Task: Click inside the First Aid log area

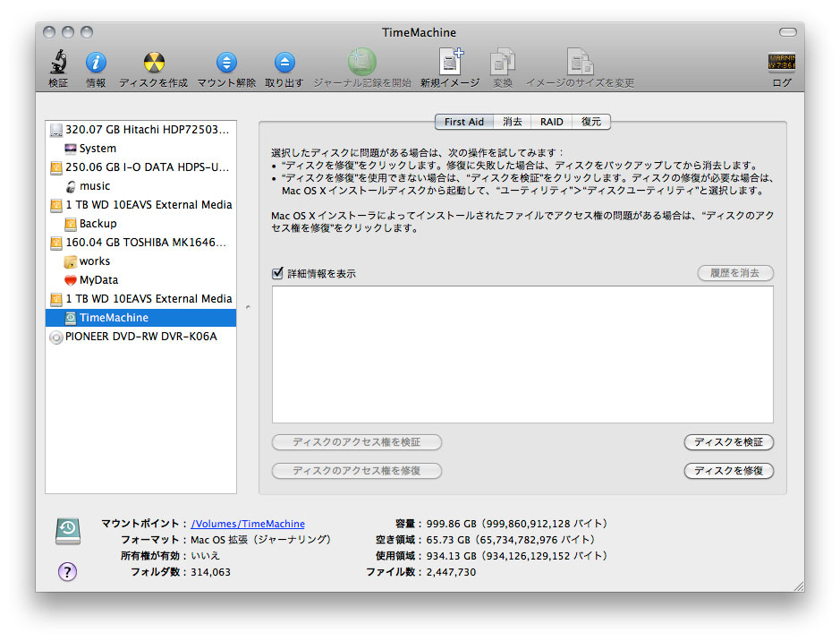Action: [x=522, y=355]
